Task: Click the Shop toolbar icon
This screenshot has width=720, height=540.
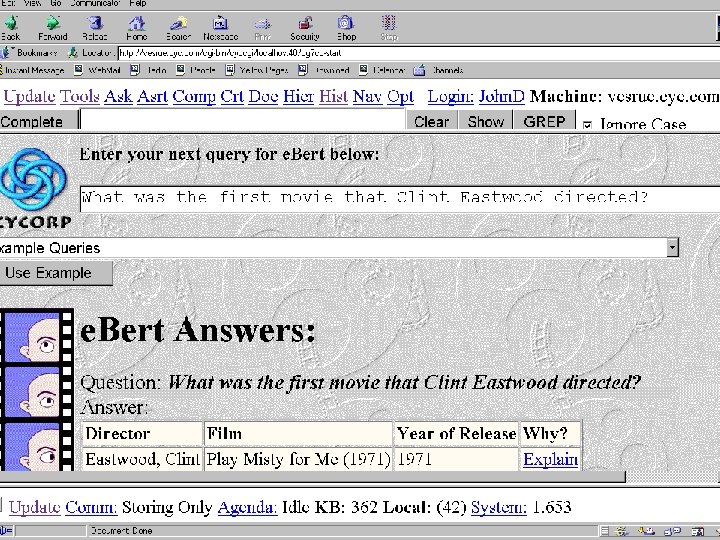Action: point(346,23)
